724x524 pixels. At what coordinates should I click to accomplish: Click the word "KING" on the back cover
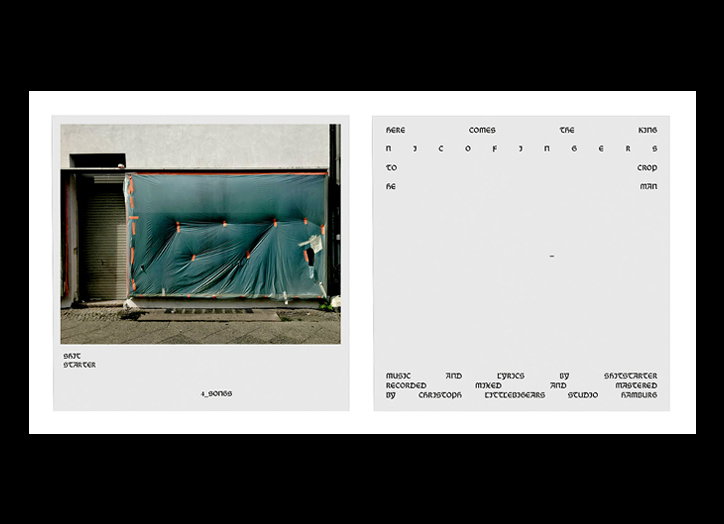(648, 130)
